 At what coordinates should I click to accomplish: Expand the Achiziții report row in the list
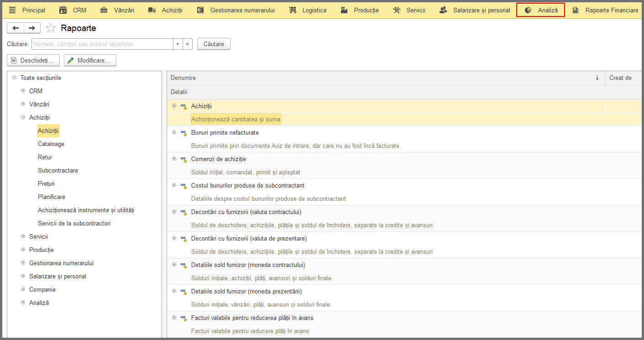click(x=174, y=106)
